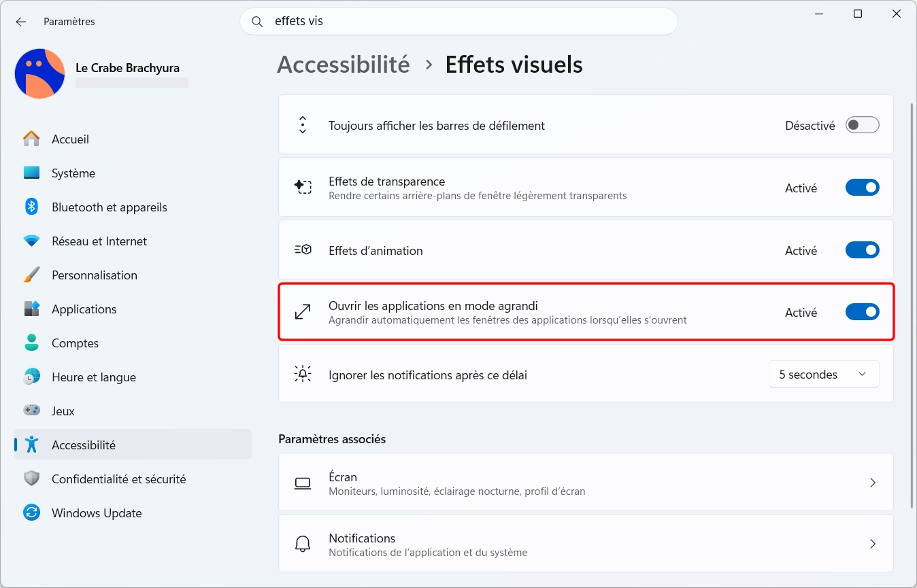This screenshot has height=588, width=917.
Task: Disable Effets d'animation switch
Action: pyautogui.click(x=862, y=250)
